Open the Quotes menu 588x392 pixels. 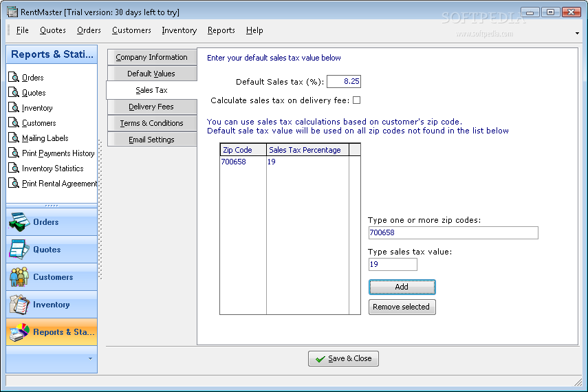(x=53, y=30)
